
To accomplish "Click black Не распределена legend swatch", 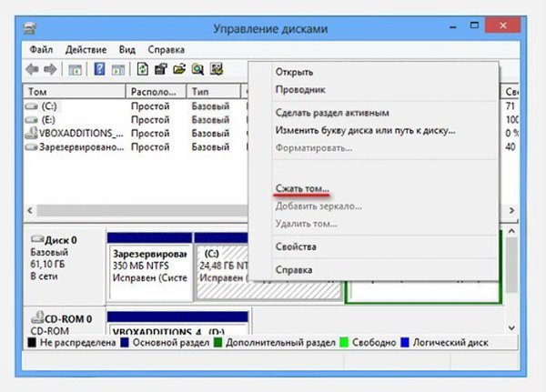I will pos(32,343).
